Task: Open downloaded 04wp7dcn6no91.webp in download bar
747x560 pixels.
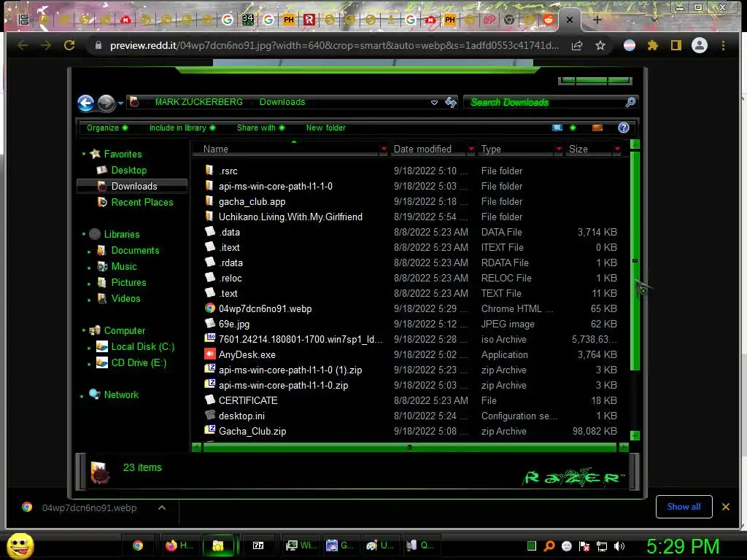Action: pyautogui.click(x=89, y=507)
